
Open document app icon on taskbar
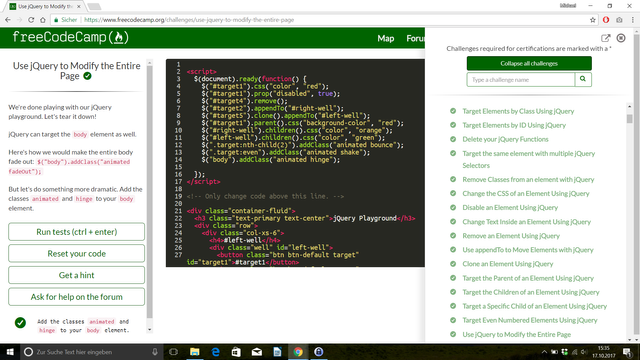click(277, 352)
